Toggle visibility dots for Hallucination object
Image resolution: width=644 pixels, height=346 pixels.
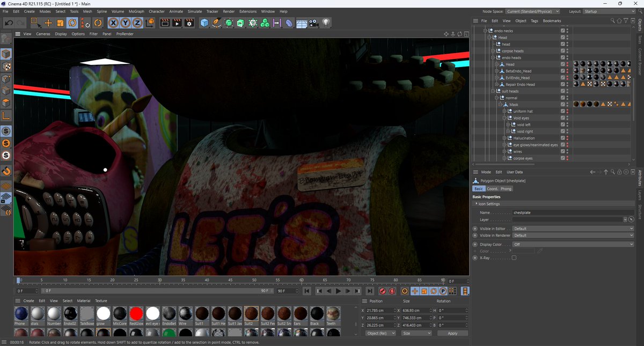[568, 138]
